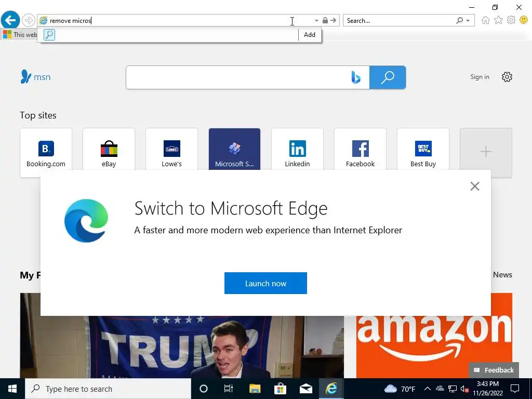Click the Internet Explorer page icon in the address bar
532x399 pixels.
pos(44,21)
